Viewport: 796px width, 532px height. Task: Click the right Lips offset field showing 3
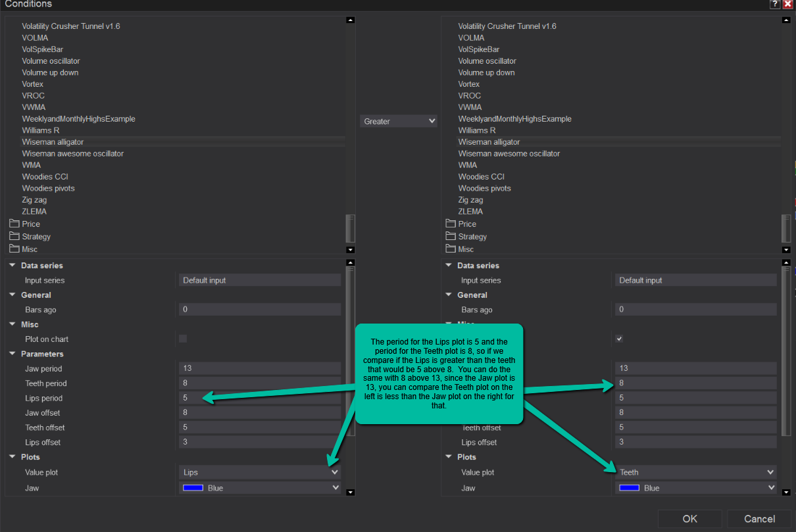(696, 442)
